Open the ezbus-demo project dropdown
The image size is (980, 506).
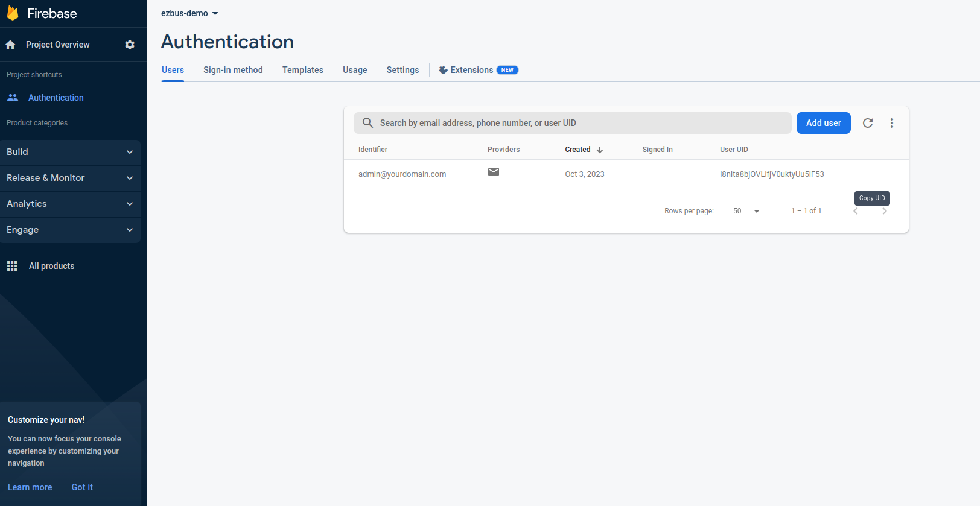189,13
